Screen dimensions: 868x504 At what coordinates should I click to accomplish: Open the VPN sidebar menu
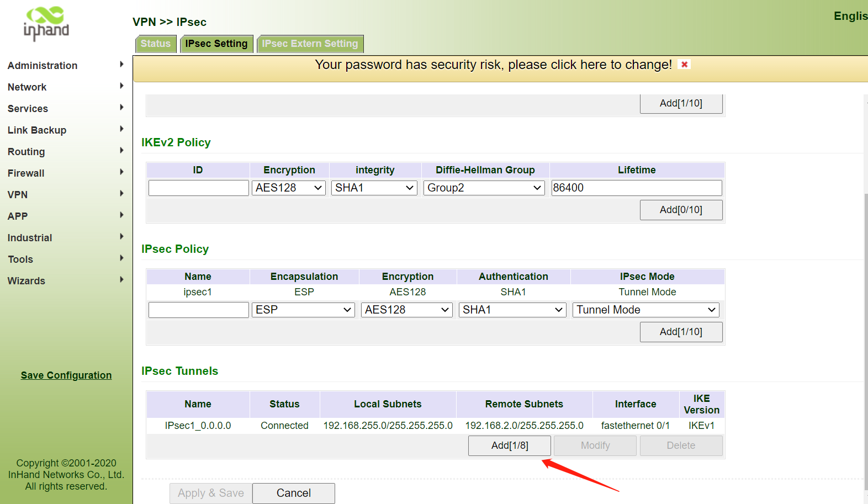point(18,195)
